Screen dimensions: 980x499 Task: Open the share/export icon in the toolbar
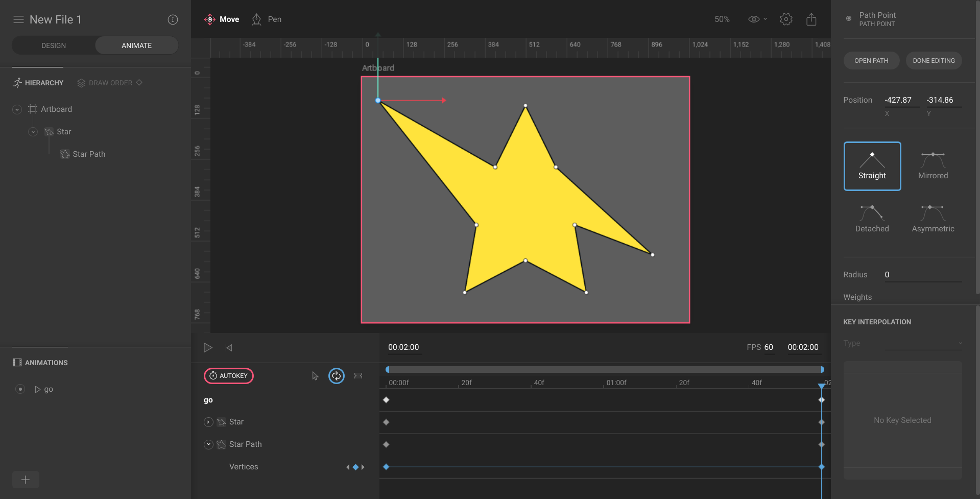tap(811, 19)
